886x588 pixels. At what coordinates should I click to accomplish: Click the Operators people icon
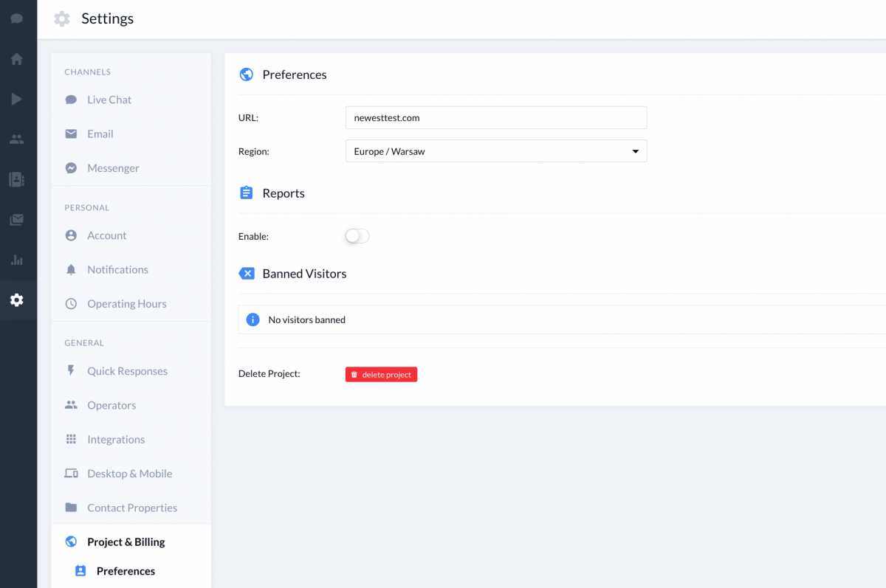71,405
